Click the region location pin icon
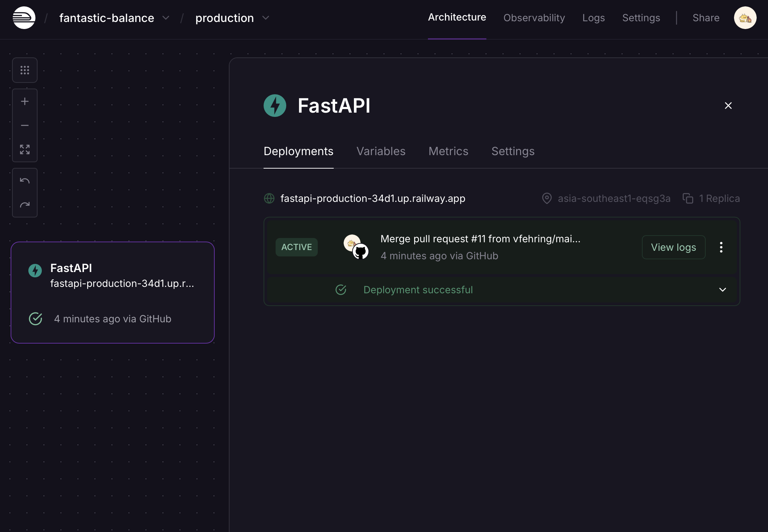 coord(547,198)
